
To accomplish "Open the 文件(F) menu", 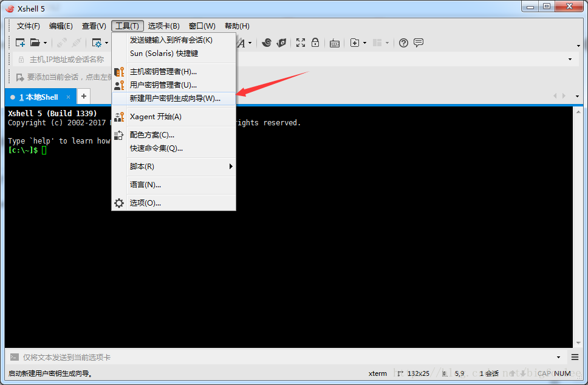I will point(28,26).
